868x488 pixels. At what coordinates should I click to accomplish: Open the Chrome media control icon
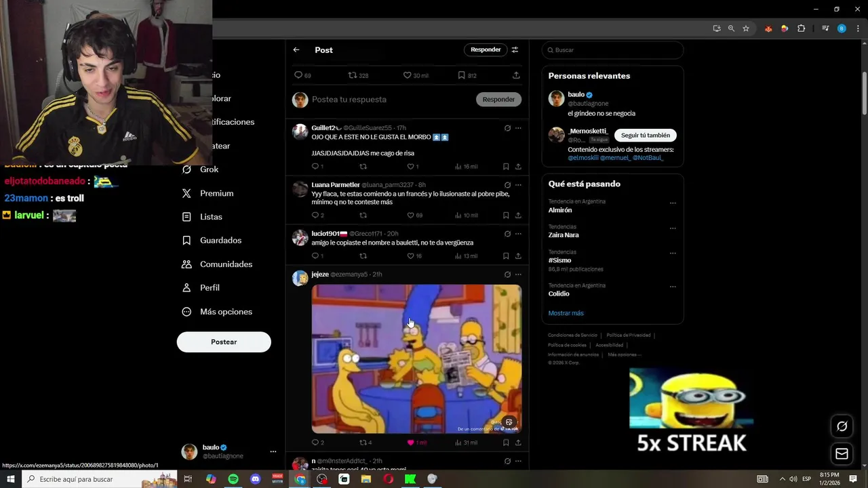(x=825, y=28)
